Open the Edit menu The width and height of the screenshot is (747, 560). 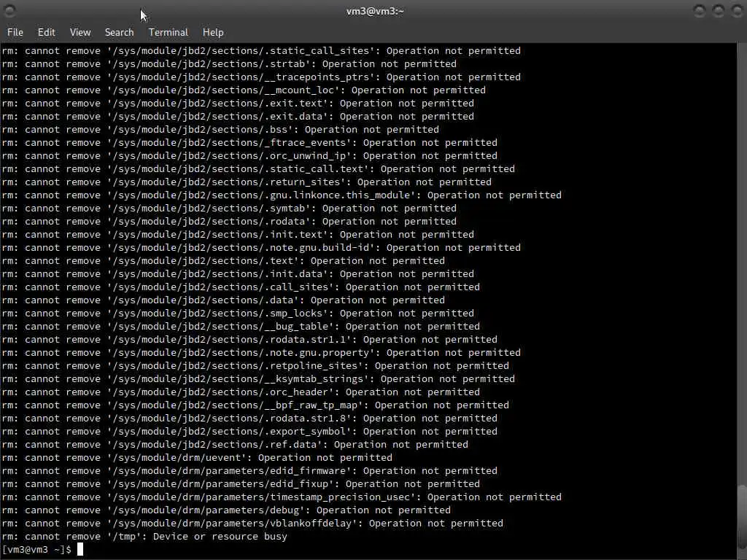tap(46, 32)
